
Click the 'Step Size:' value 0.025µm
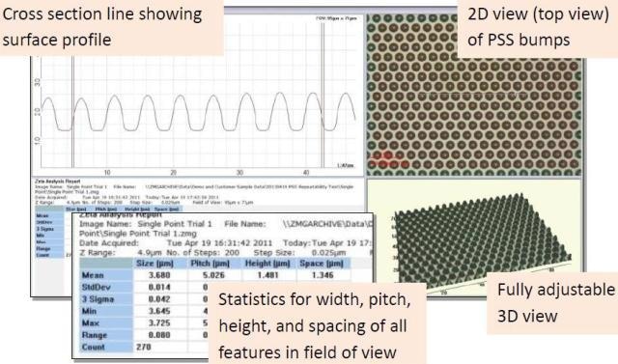pos(328,253)
